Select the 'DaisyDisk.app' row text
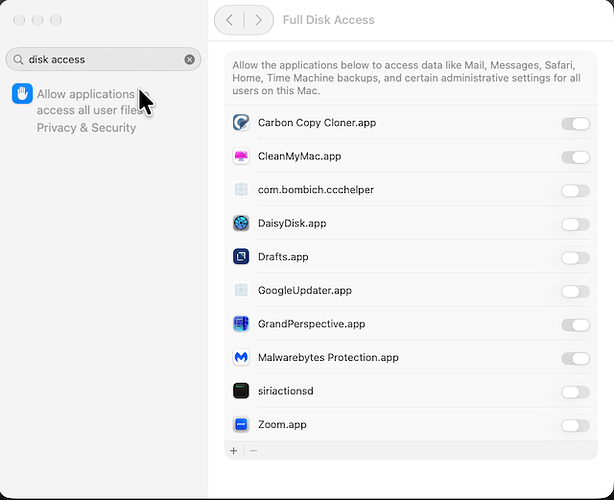 click(x=292, y=223)
